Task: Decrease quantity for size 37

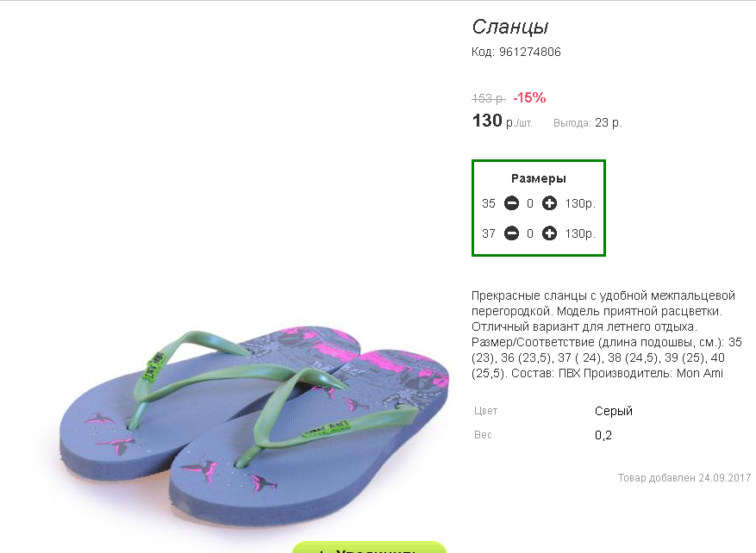Action: point(511,233)
